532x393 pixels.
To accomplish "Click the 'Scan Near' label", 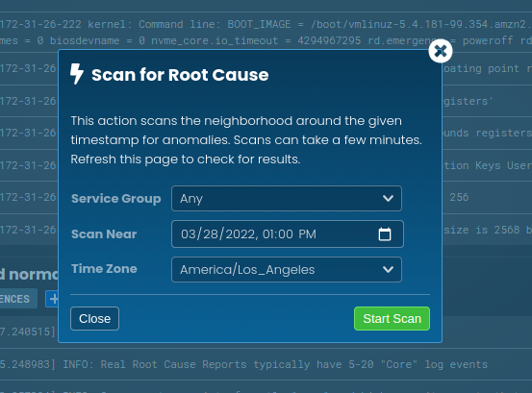I will (104, 234).
